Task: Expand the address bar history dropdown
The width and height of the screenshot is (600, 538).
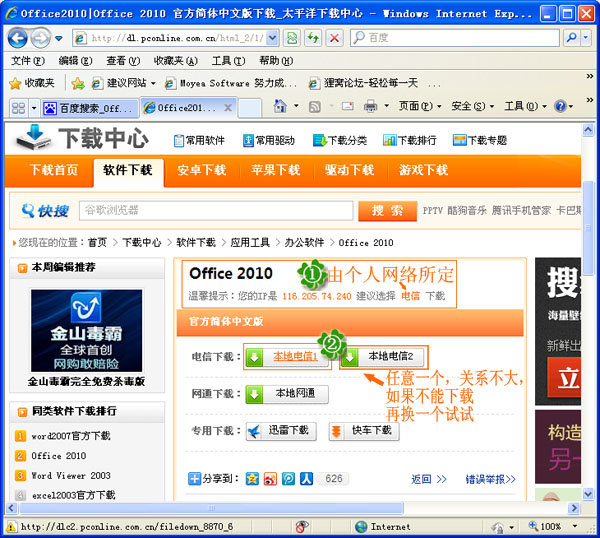Action: 272,38
